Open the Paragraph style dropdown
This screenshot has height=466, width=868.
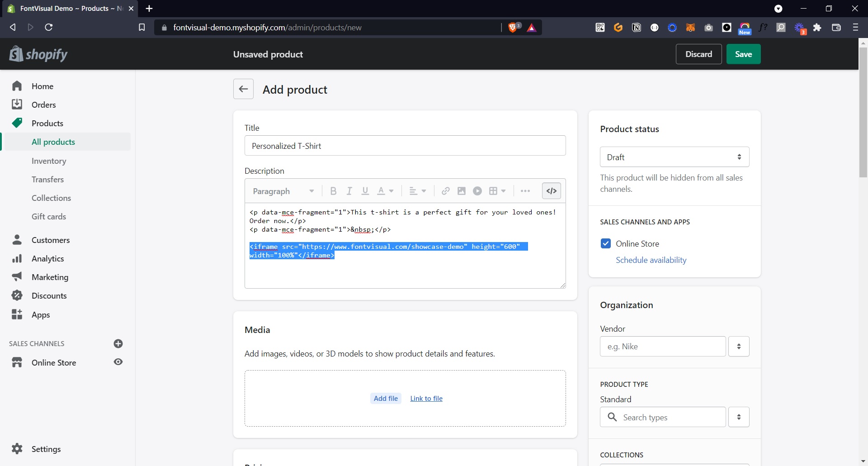click(283, 191)
